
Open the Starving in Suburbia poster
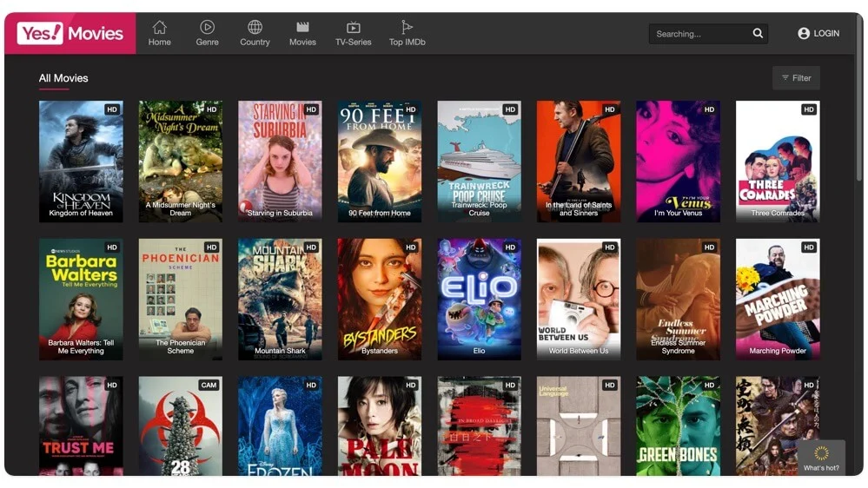[x=280, y=162]
